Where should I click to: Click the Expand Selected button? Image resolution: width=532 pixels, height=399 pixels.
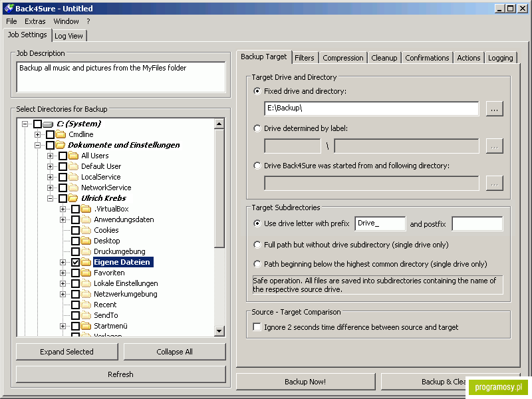click(x=67, y=352)
